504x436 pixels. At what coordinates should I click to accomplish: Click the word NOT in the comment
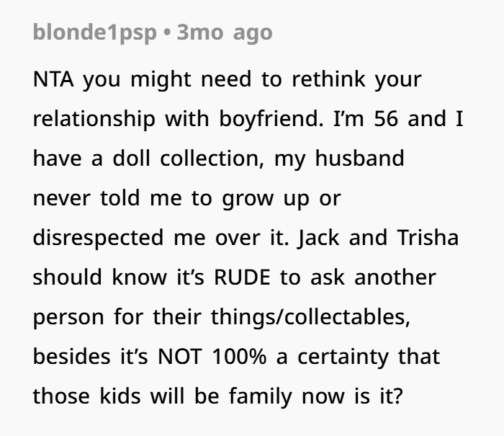tap(180, 357)
